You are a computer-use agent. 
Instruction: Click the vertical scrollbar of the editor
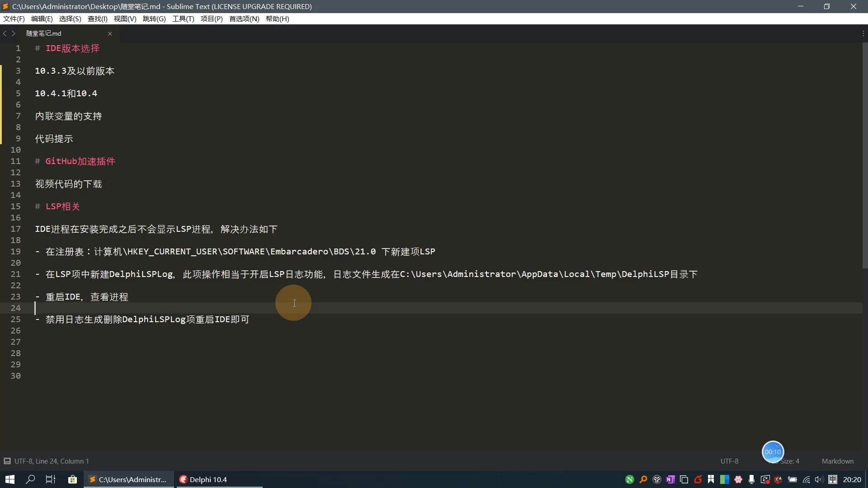pos(865,156)
